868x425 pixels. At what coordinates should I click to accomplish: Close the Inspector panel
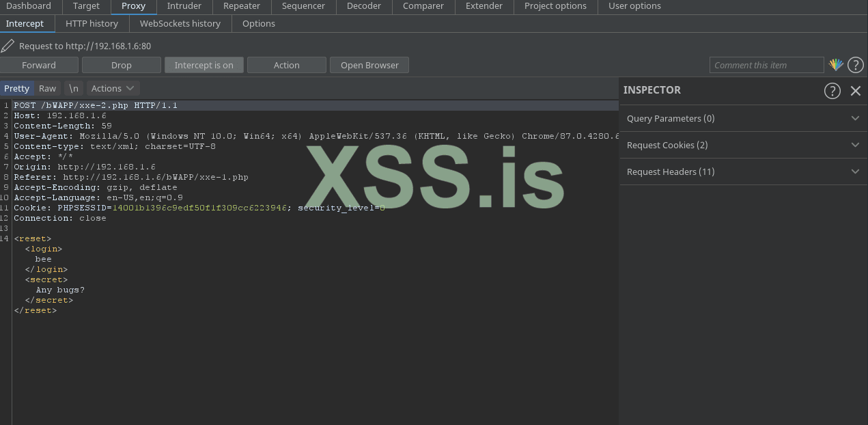pyautogui.click(x=855, y=91)
